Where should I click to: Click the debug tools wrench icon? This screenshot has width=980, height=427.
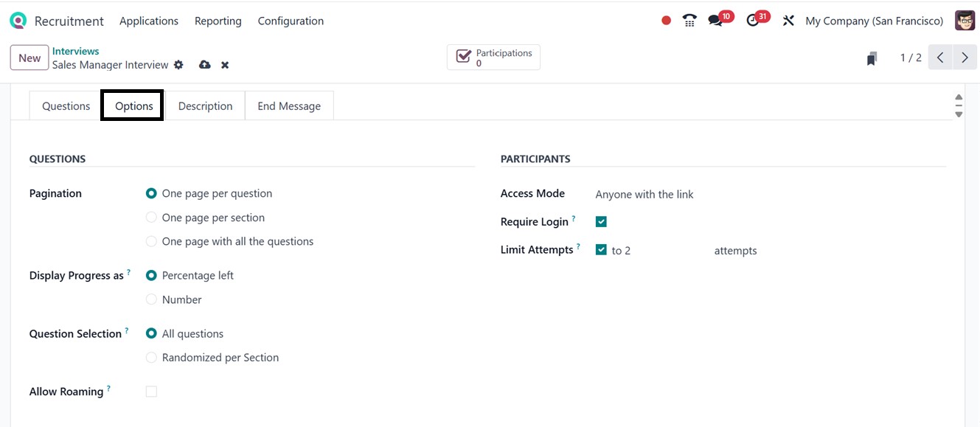click(x=788, y=21)
